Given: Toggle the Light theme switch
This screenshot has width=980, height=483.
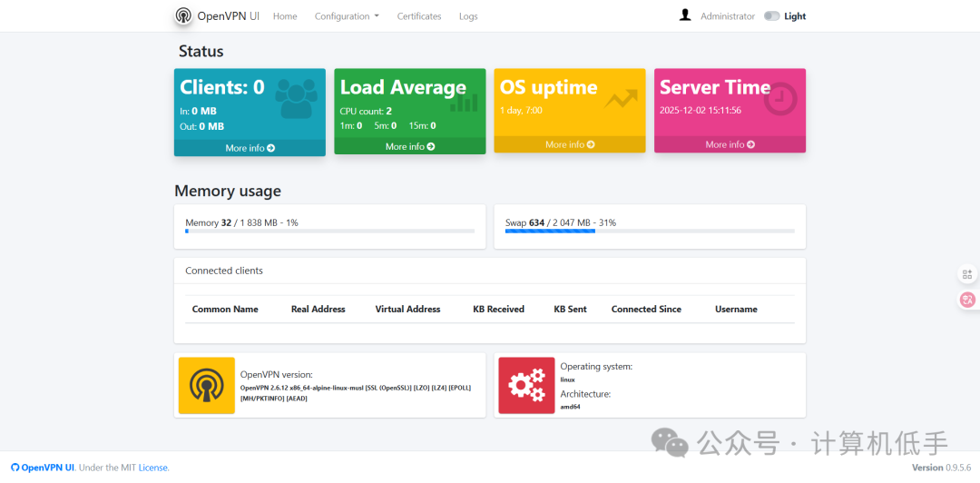Looking at the screenshot, I should point(772,16).
